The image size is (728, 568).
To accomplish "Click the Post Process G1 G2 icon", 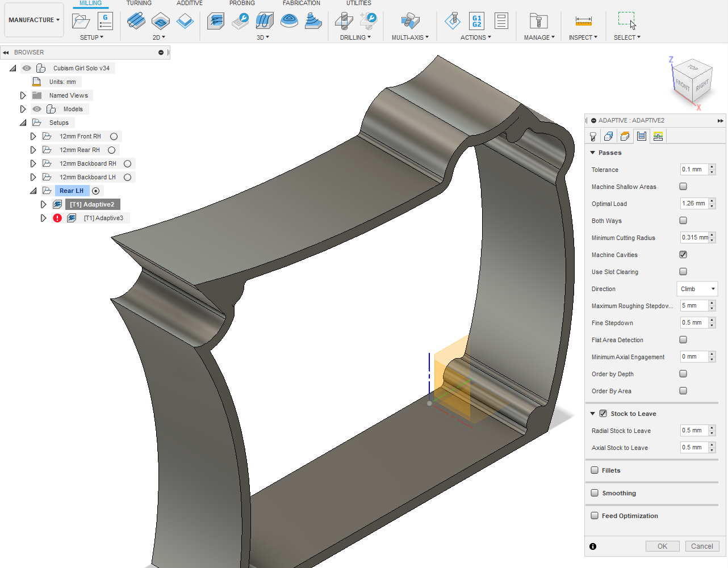I will 476,21.
